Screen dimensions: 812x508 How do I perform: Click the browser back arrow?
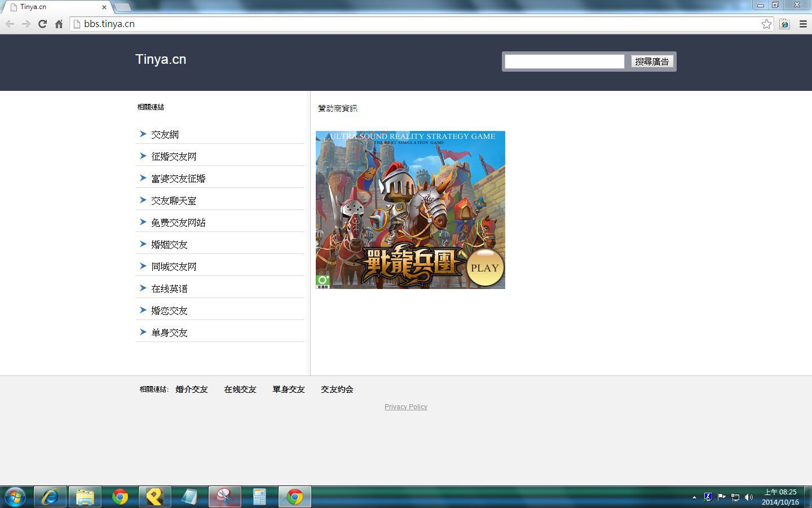point(10,24)
